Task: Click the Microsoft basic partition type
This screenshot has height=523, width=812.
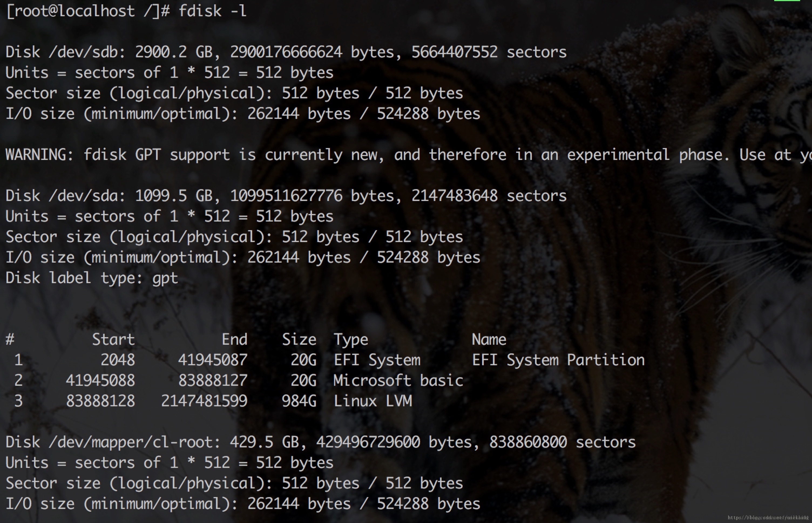Action: pyautogui.click(x=398, y=380)
